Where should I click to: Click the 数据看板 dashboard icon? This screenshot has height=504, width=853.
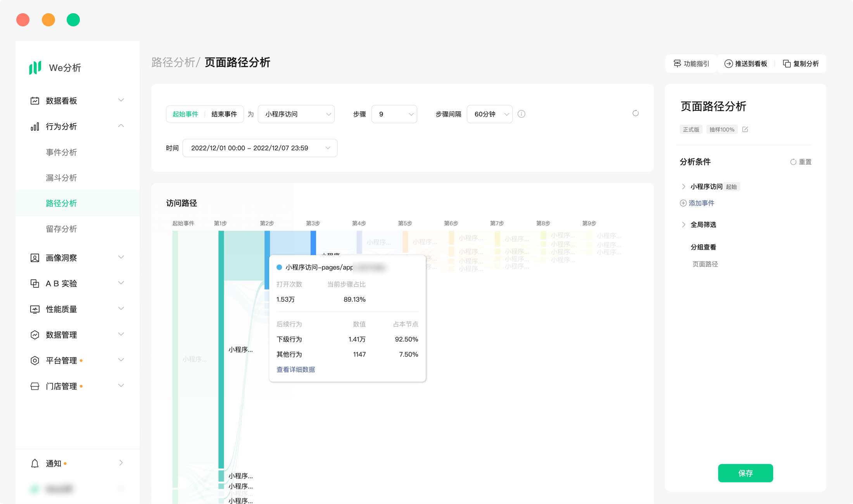(x=35, y=101)
